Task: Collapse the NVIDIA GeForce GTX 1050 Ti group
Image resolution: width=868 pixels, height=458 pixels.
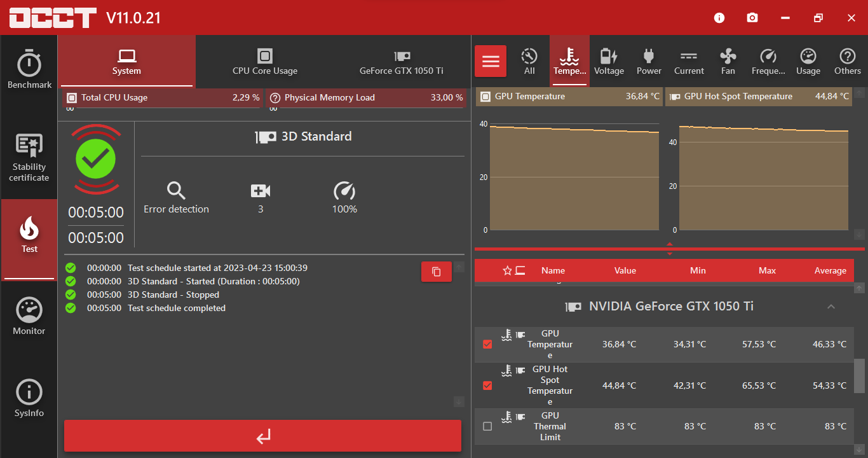Action: click(x=831, y=307)
